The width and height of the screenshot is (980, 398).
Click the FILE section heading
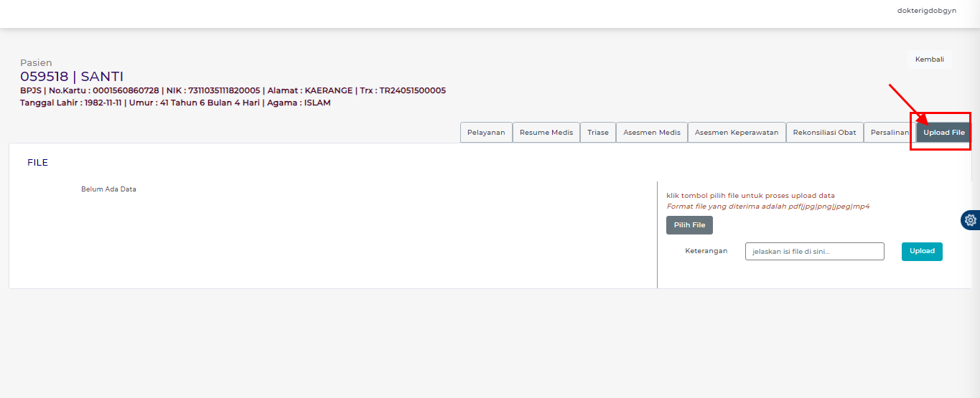tap(38, 163)
